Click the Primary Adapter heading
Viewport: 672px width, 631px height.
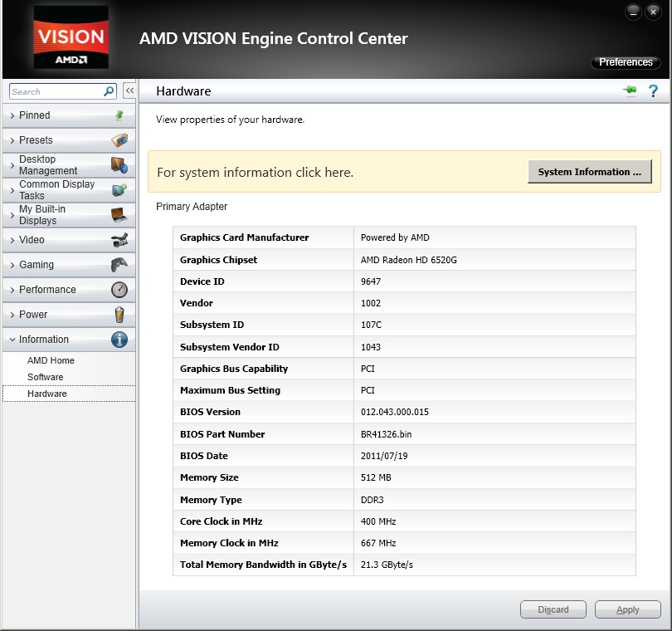pos(192,207)
